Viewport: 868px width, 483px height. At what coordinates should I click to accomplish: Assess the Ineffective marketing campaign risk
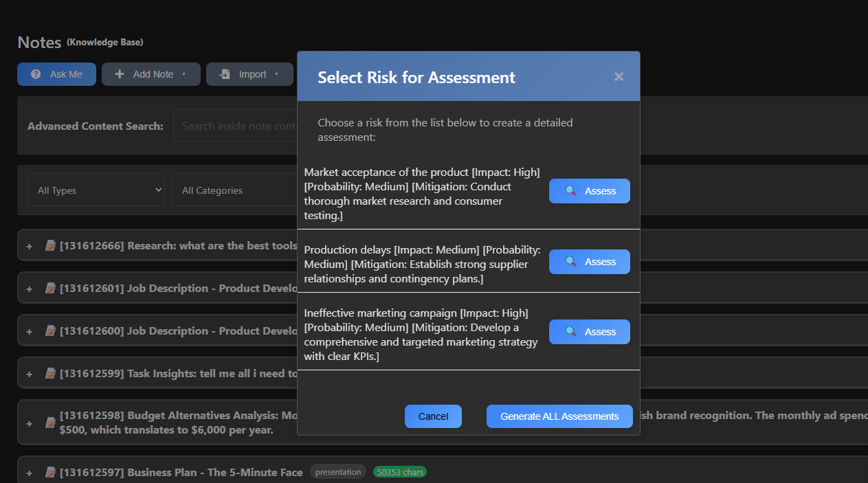589,332
